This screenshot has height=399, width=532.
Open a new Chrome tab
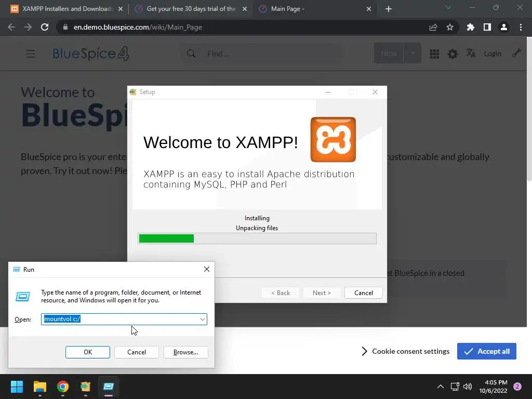tap(389, 9)
